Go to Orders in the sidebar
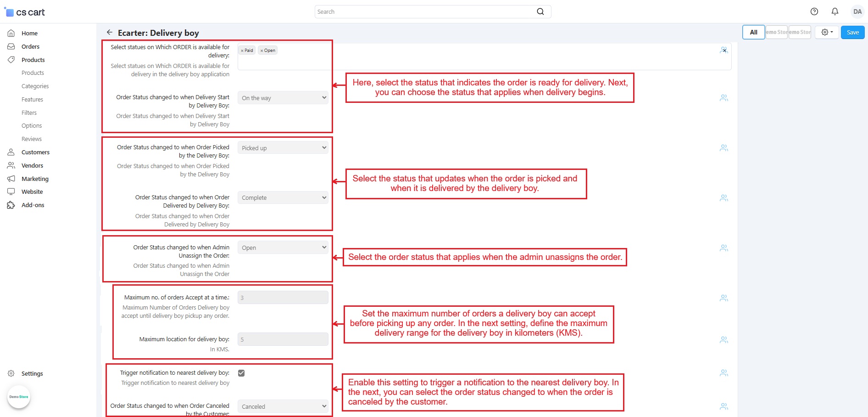868x417 pixels. (30, 46)
